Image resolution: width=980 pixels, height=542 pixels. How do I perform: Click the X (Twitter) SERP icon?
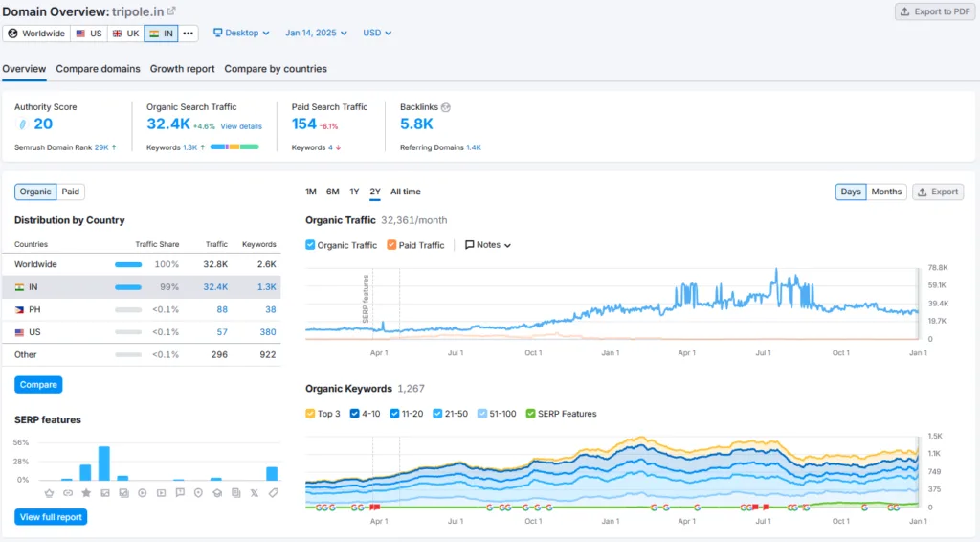click(255, 492)
